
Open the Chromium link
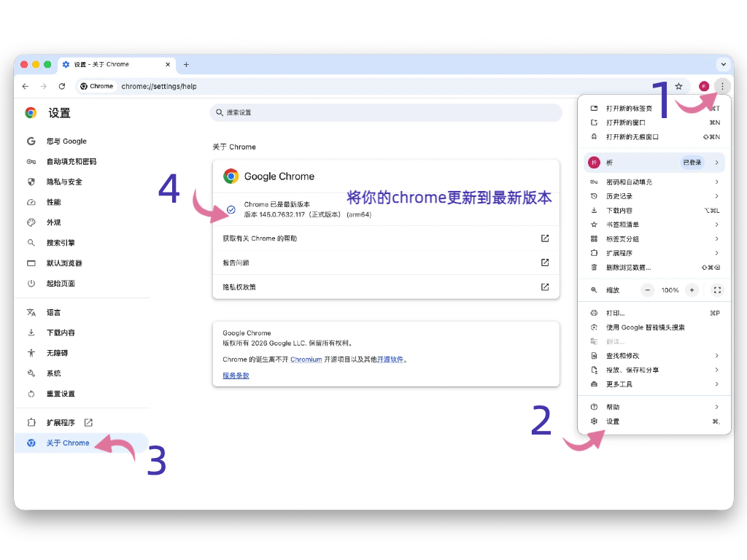coord(306,359)
